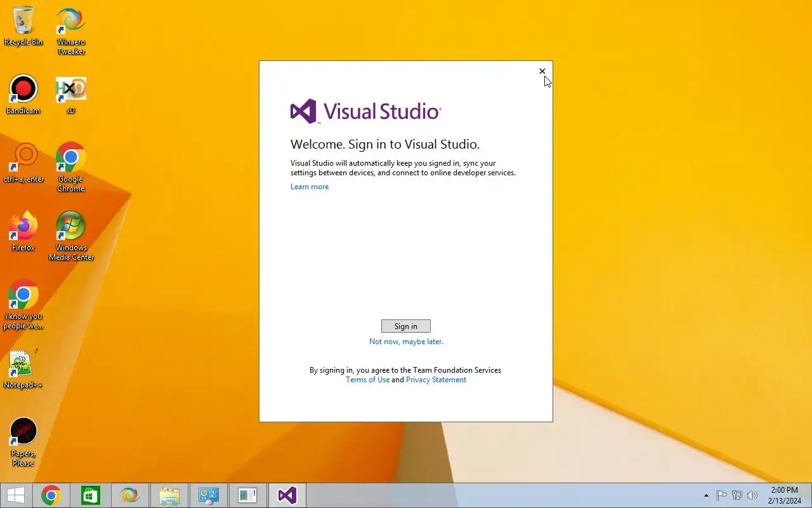Click the Sign in button
The width and height of the screenshot is (812, 508).
[406, 326]
